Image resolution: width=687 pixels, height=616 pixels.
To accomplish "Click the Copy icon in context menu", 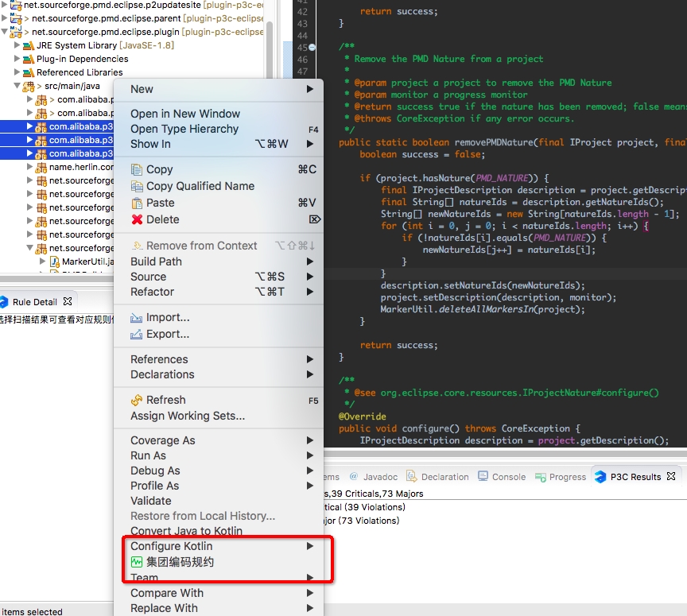I will coord(137,169).
